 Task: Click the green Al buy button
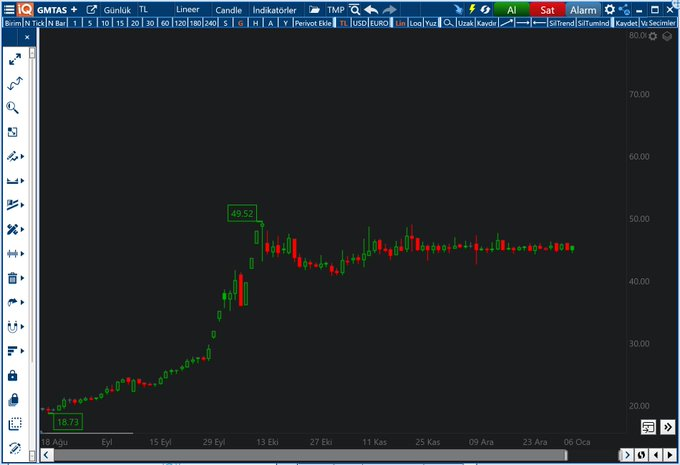tap(511, 10)
